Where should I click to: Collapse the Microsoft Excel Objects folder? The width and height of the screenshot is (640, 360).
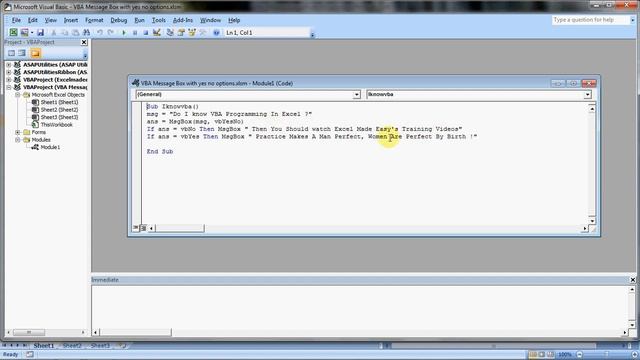(18, 95)
